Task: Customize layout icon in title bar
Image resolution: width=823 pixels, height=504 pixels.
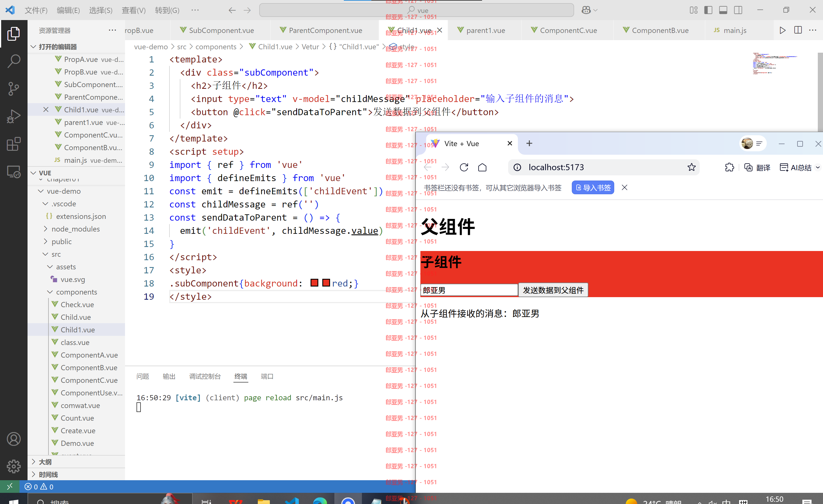Action: coord(693,10)
